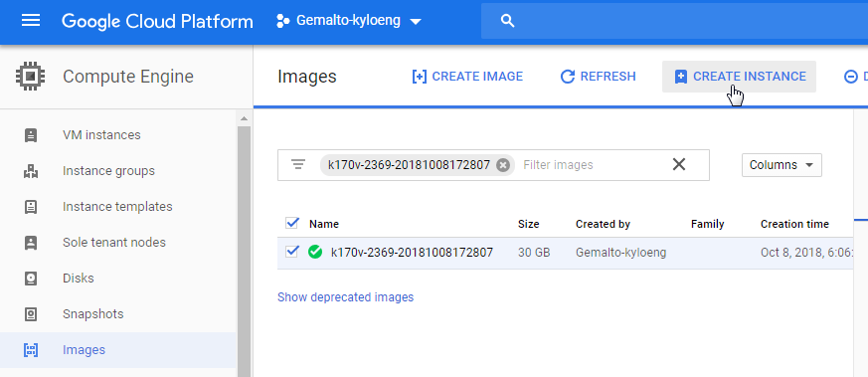The height and width of the screenshot is (377, 868).
Task: Click the Oct 8, 2018 creation time cell
Action: 806,253
